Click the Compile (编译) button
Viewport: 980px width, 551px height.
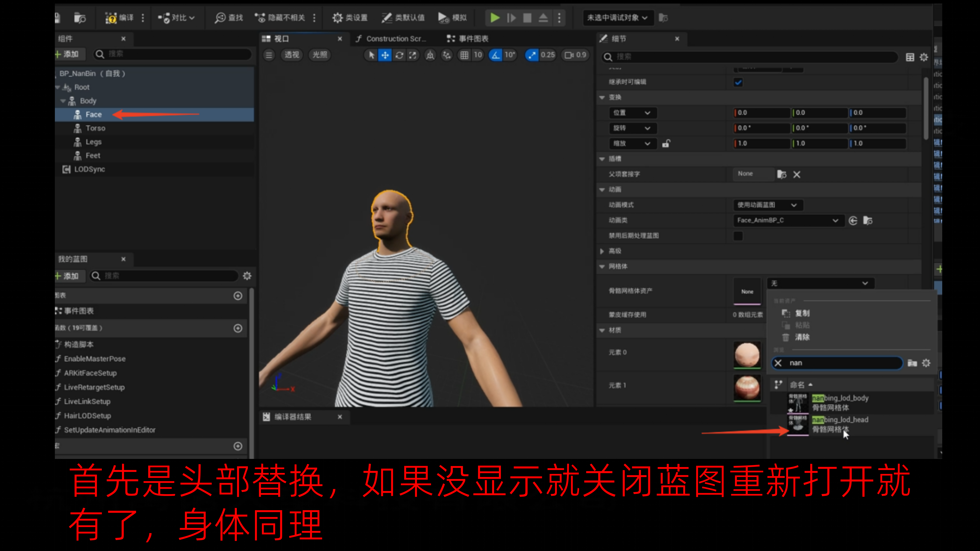coord(119,18)
